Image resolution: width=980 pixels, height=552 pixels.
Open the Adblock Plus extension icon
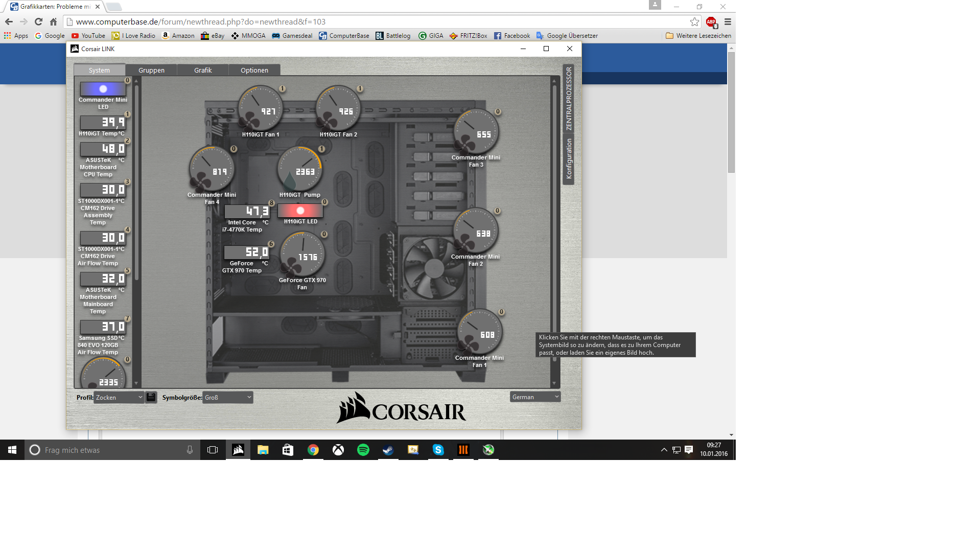click(x=711, y=22)
